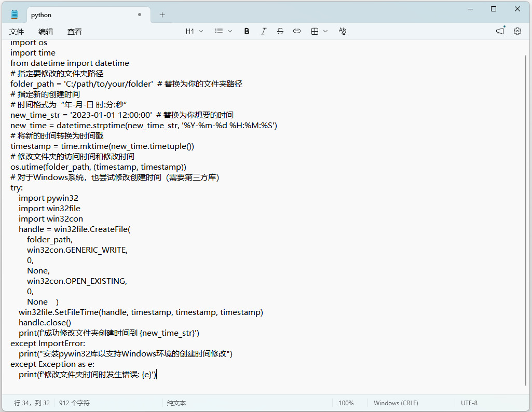Viewport: 532px width, 412px height.
Task: Add a new tab with plus button
Action: [162, 15]
